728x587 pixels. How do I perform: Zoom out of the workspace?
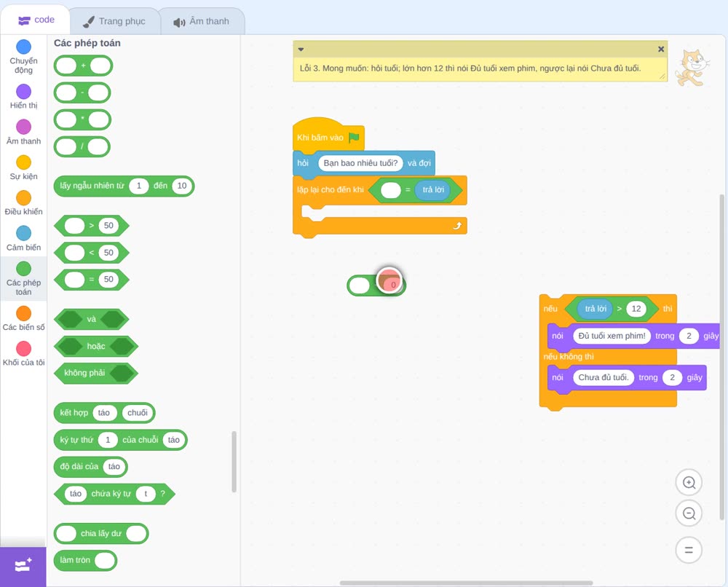click(689, 513)
